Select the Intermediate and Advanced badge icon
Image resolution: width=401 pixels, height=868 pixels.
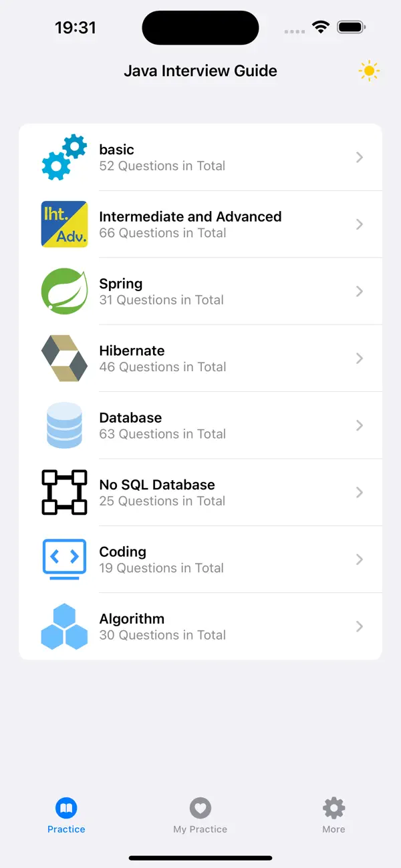tap(64, 224)
